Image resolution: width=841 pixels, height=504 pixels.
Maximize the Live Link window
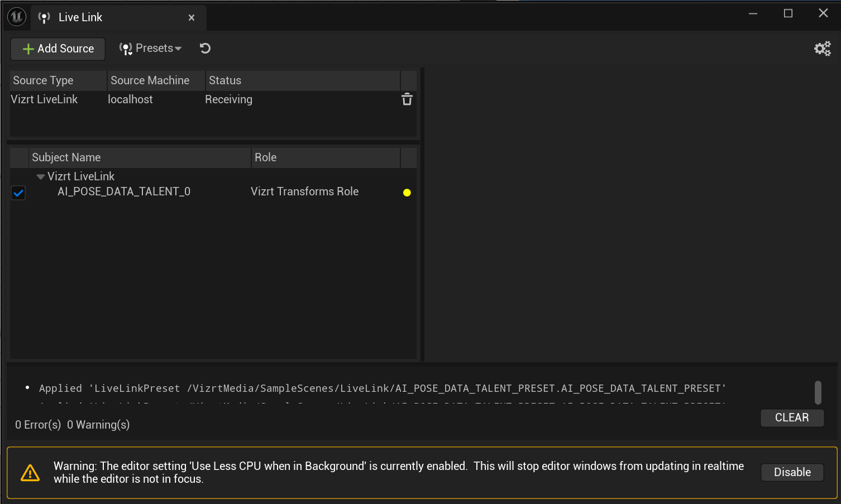788,13
